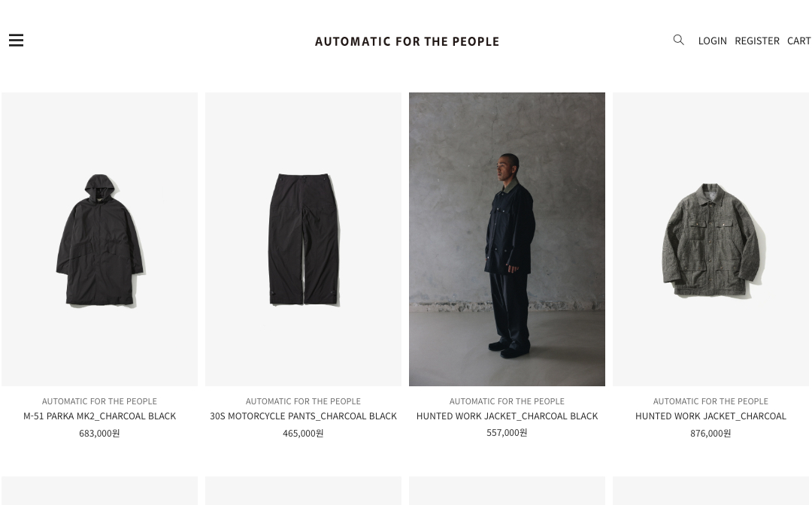Click the 876,000원 price
The width and height of the screenshot is (812, 505).
click(710, 433)
